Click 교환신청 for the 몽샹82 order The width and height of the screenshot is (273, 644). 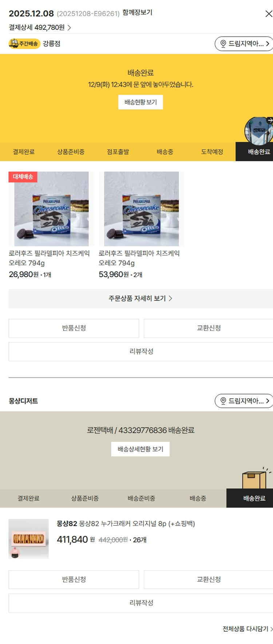pos(209,580)
